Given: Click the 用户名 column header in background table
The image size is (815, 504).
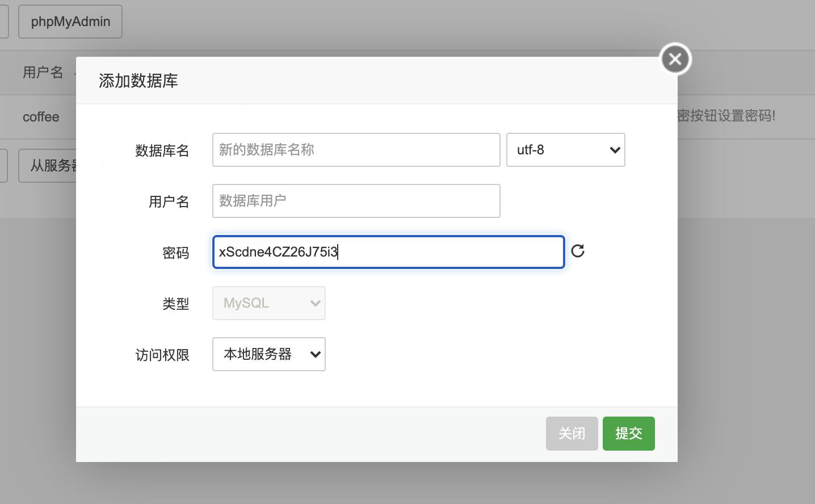Looking at the screenshot, I should pyautogui.click(x=43, y=72).
